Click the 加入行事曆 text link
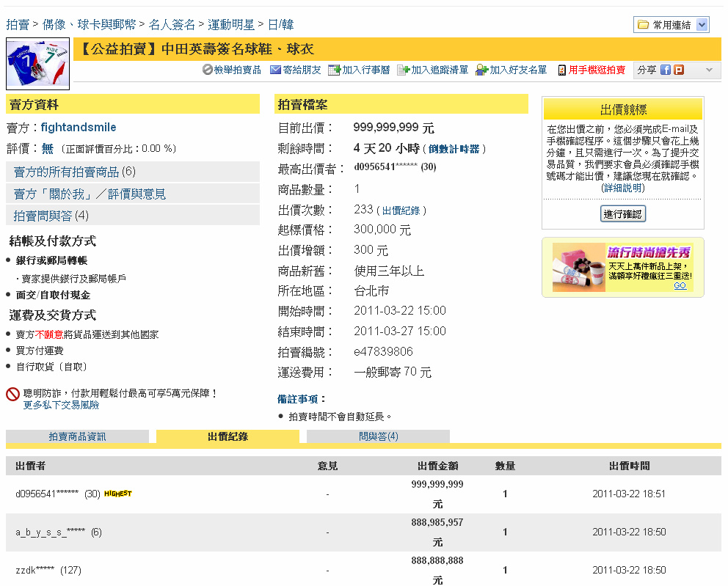This screenshot has width=728, height=586. pyautogui.click(x=366, y=70)
